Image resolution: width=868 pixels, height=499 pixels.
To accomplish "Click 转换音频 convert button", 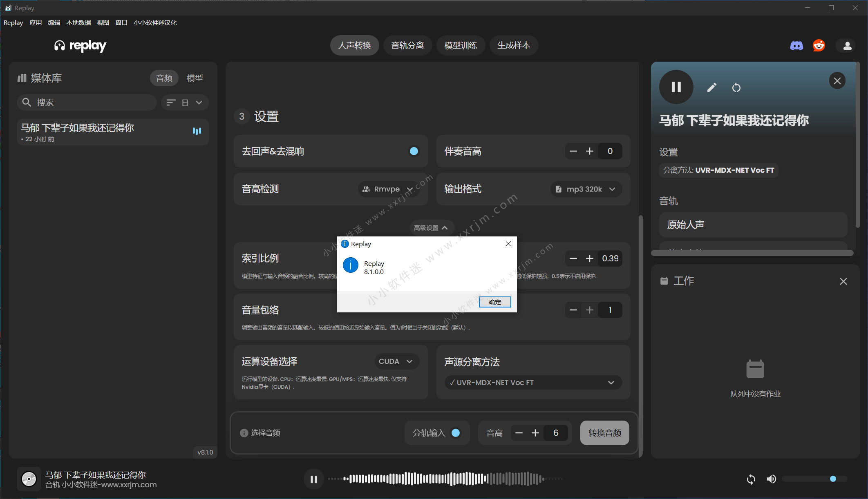I will pyautogui.click(x=605, y=433).
